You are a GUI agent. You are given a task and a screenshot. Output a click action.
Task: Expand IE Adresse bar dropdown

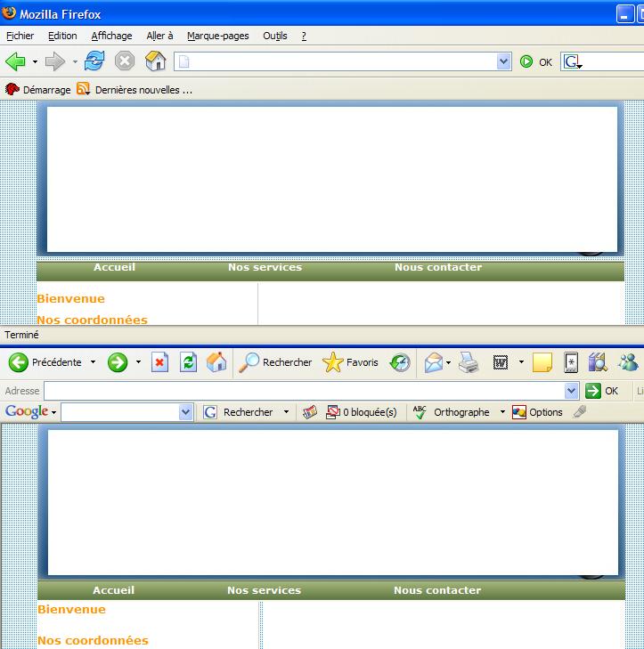click(572, 390)
